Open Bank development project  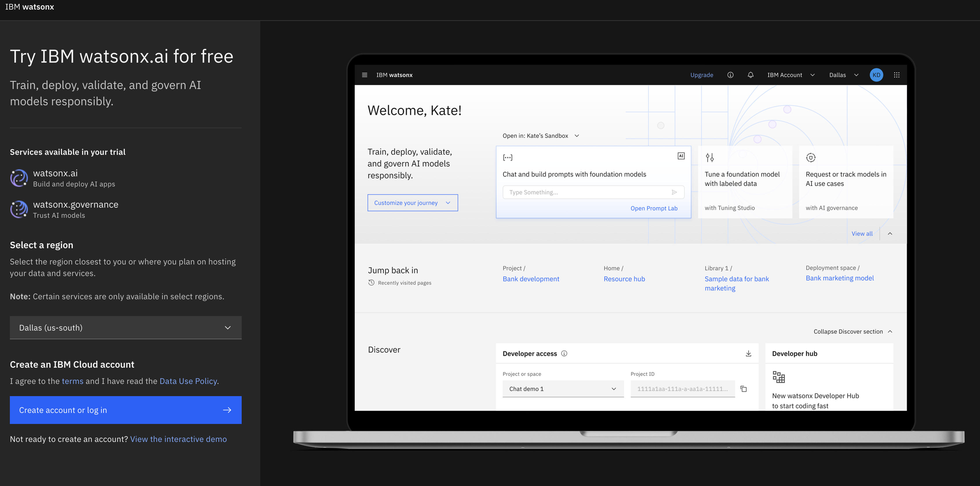tap(531, 279)
